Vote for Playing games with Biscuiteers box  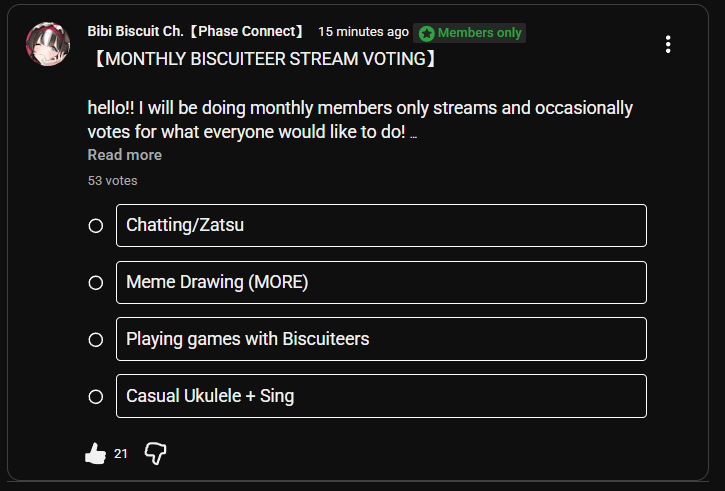[x=381, y=339]
